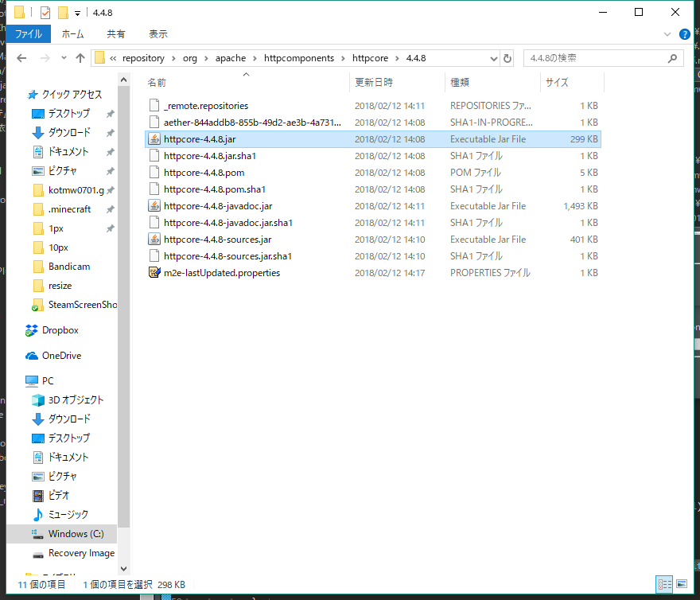
Task: Click the httpcomponents breadcrumb segment
Action: [298, 58]
